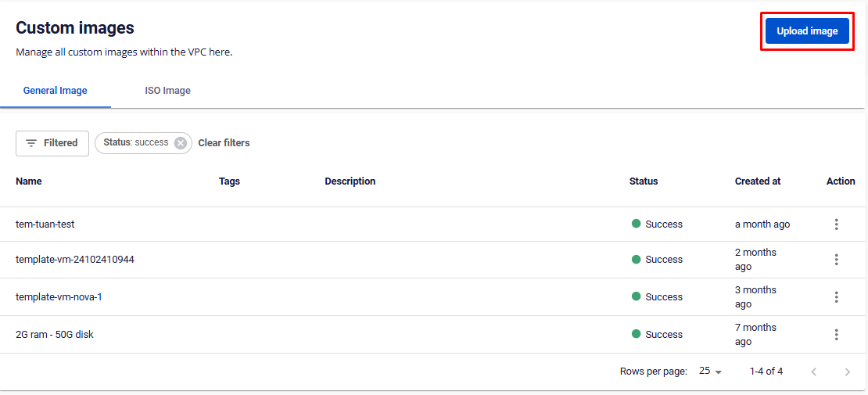Open actions menu for template-vm-24102410944
This screenshot has height=395, width=868.
(836, 260)
